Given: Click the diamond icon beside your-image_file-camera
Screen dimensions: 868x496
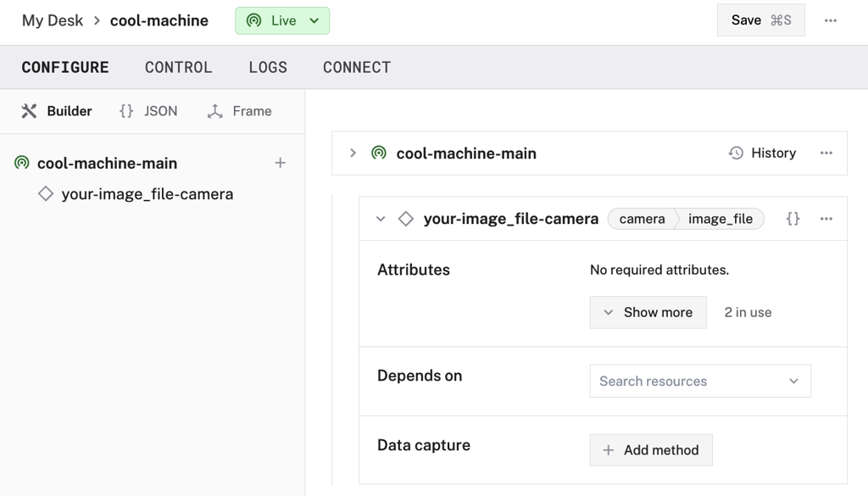Looking at the screenshot, I should pos(406,218).
